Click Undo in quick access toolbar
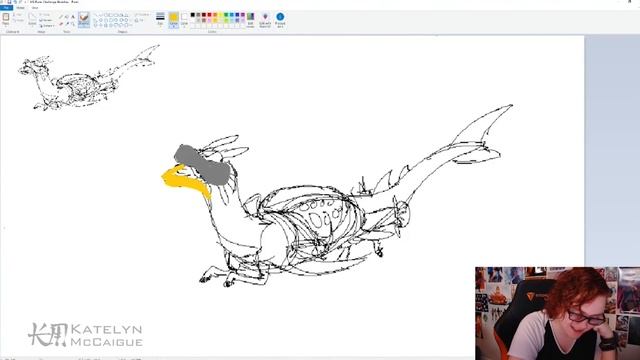 15,2
